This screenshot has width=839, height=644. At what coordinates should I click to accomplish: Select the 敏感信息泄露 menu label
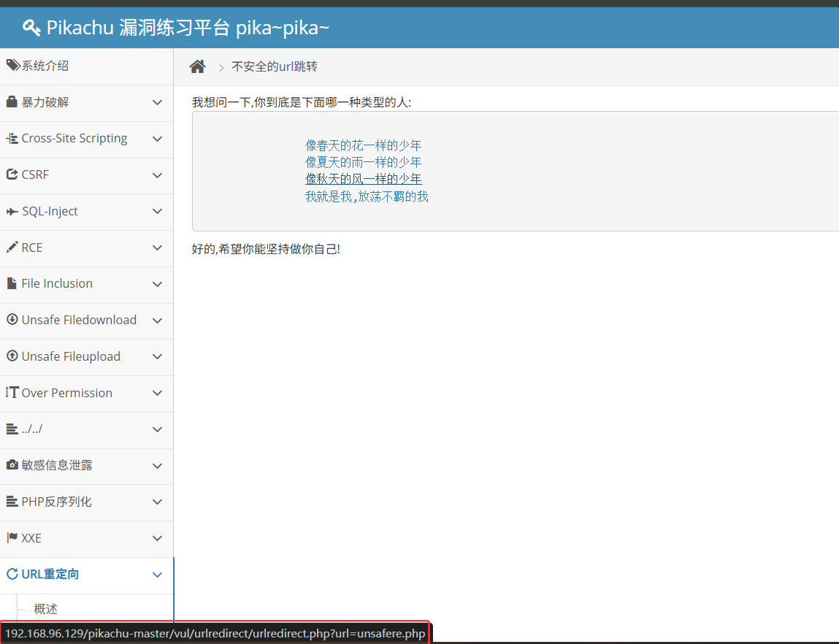[x=57, y=465]
